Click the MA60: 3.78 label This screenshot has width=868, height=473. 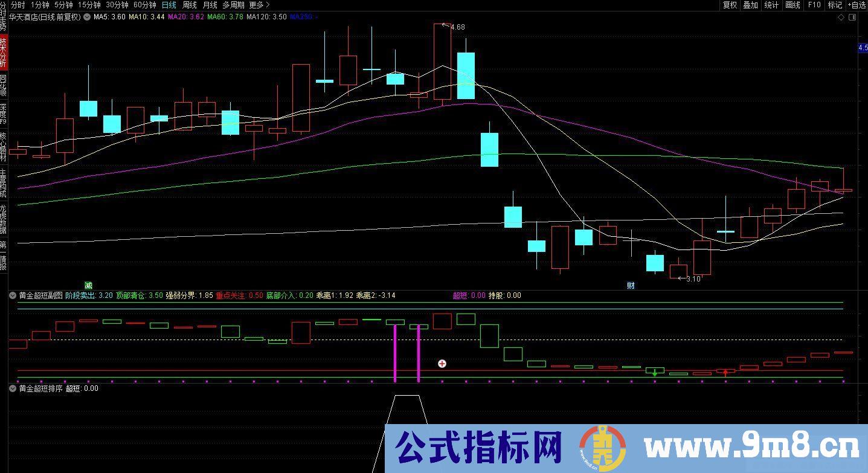(225, 17)
